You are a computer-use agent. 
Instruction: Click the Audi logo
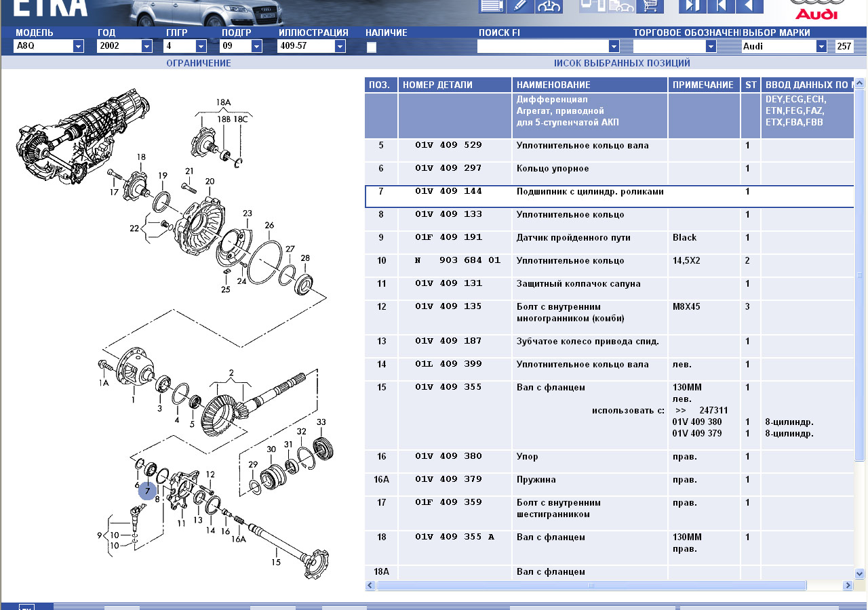[816, 9]
